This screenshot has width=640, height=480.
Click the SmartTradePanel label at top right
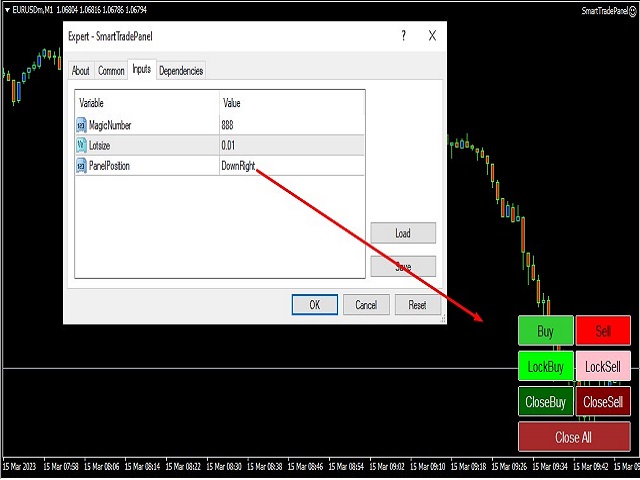[604, 11]
